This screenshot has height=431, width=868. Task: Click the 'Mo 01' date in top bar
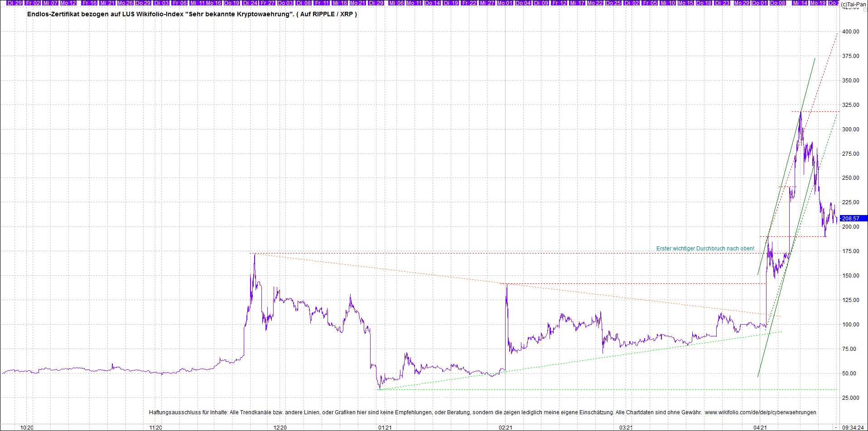pos(504,3)
